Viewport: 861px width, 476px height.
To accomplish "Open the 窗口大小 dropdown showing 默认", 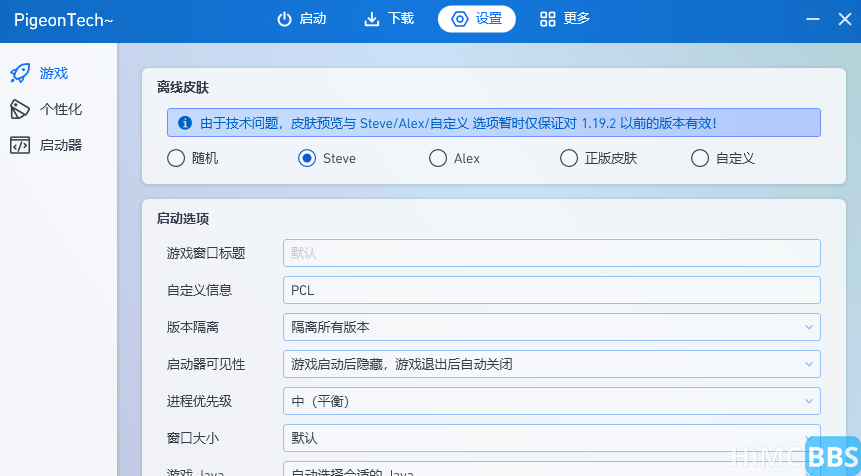I will (x=552, y=438).
